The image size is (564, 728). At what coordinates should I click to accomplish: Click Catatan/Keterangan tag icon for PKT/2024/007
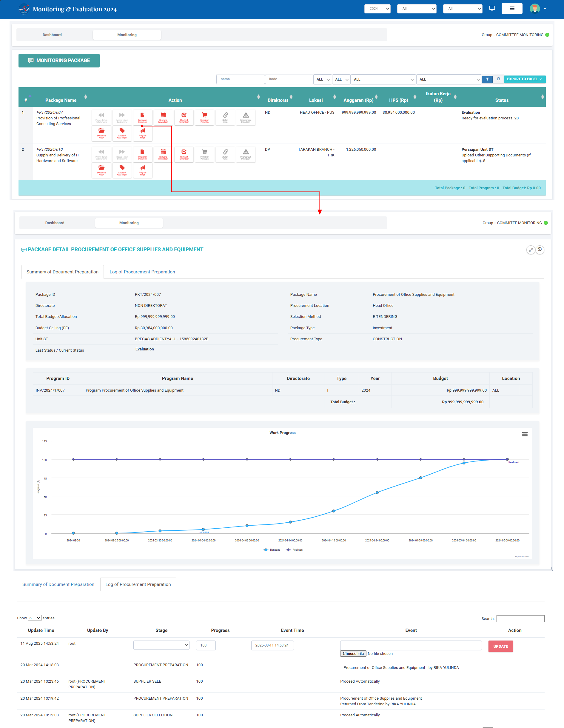[x=122, y=134]
